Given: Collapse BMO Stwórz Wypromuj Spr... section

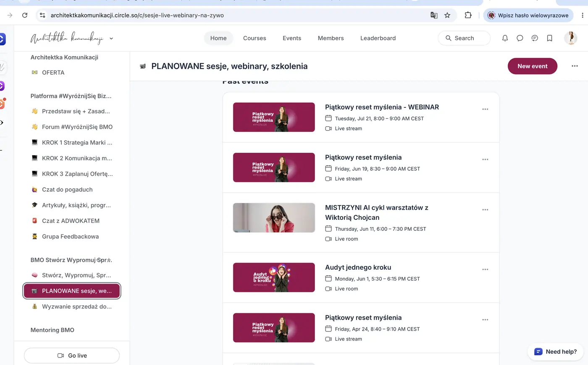Looking at the screenshot, I should tap(71, 260).
